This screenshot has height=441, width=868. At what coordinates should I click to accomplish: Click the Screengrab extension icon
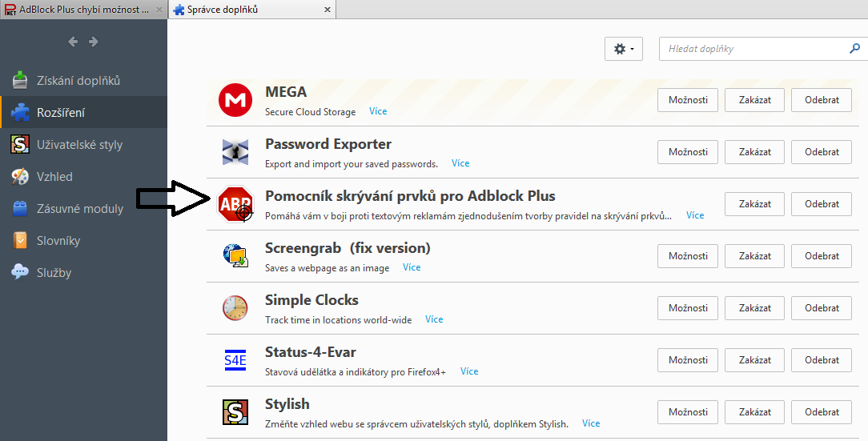(235, 256)
